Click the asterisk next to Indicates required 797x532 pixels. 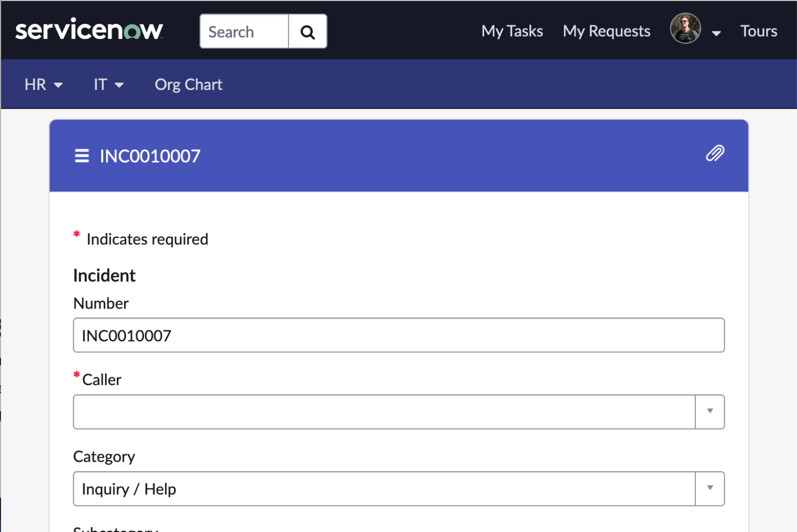click(x=76, y=234)
